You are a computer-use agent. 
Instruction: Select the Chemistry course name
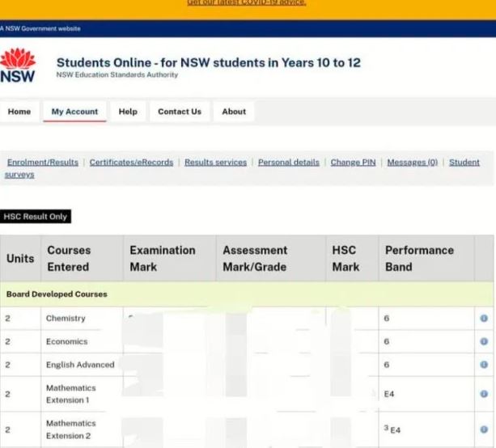click(x=66, y=318)
